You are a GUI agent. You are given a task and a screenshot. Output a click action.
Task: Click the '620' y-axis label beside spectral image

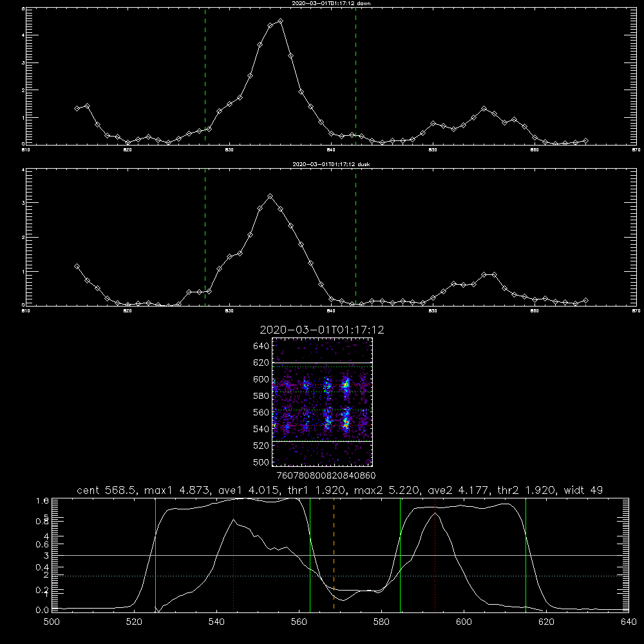click(x=261, y=363)
